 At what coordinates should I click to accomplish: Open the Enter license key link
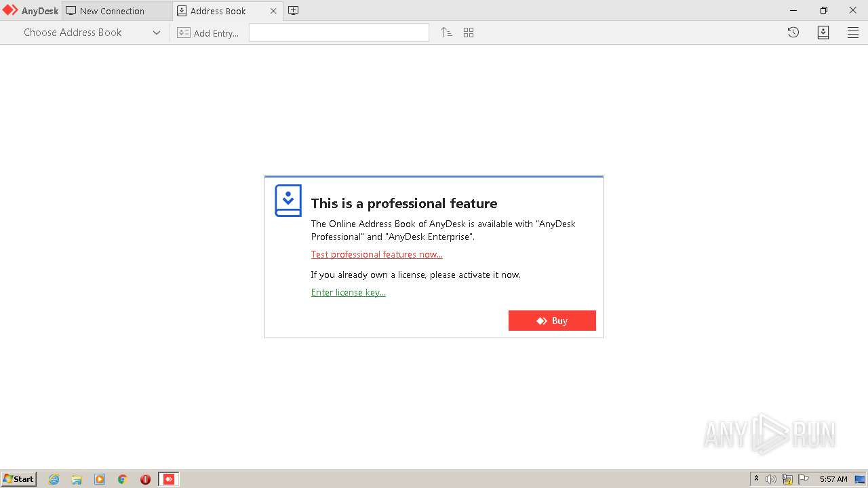coord(349,293)
